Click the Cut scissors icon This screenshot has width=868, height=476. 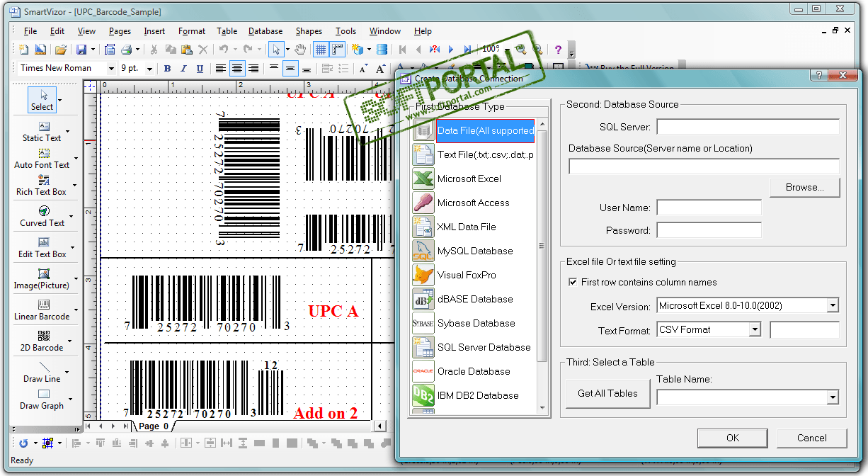click(x=154, y=50)
